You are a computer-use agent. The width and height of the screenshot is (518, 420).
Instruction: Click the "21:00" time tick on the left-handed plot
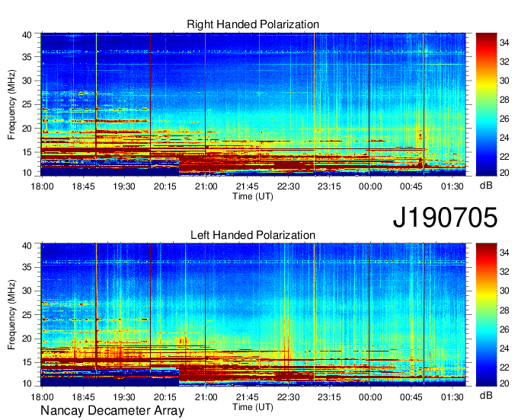click(206, 397)
